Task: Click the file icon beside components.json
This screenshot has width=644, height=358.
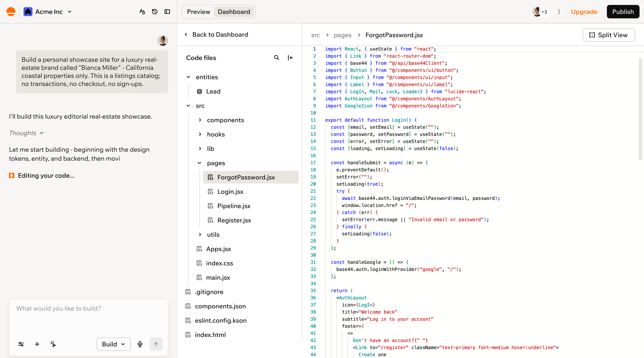Action: (188, 306)
